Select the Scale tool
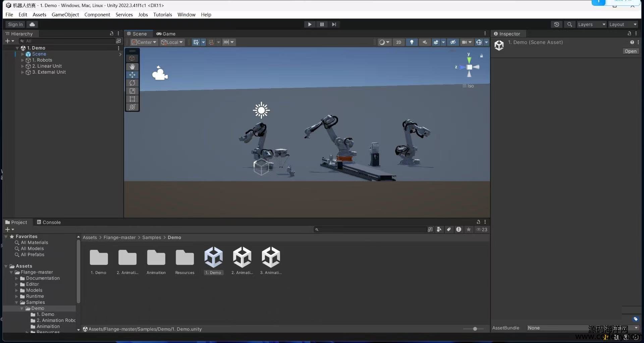The height and width of the screenshot is (343, 644). (x=132, y=91)
